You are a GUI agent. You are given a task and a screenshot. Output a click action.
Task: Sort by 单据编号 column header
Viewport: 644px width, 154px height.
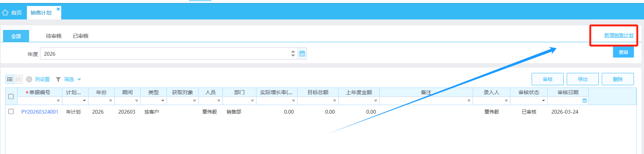pos(40,92)
